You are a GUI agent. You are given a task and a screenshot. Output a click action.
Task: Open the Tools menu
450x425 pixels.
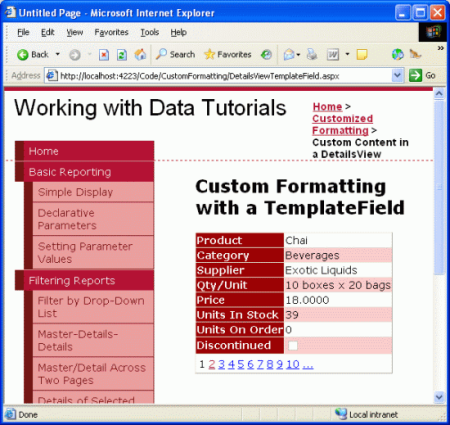point(149,32)
